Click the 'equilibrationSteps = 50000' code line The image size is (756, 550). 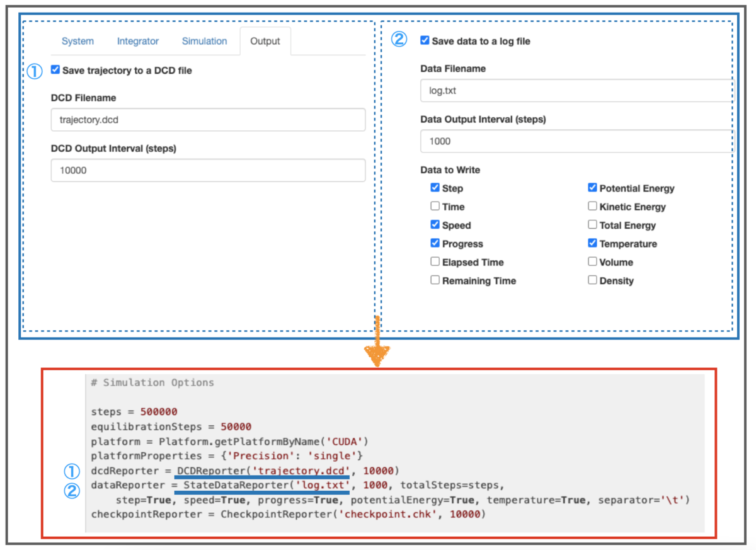click(171, 427)
